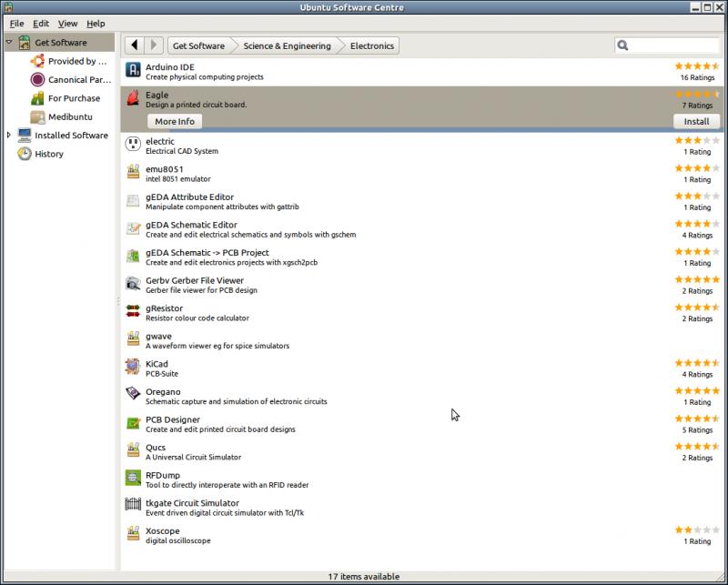728x585 pixels.
Task: Expand the Installed Software tree node
Action: point(9,136)
